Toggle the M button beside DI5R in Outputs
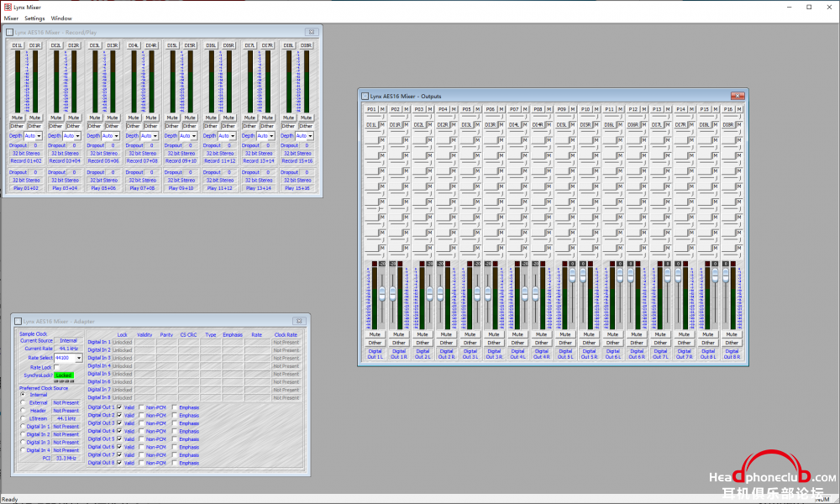This screenshot has width=840, height=504. coord(596,125)
